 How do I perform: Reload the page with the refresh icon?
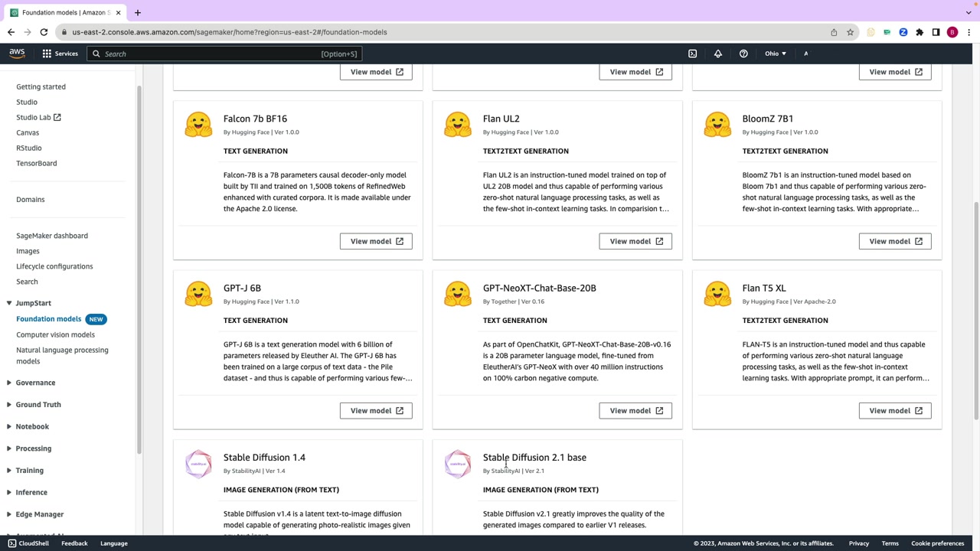[x=44, y=32]
